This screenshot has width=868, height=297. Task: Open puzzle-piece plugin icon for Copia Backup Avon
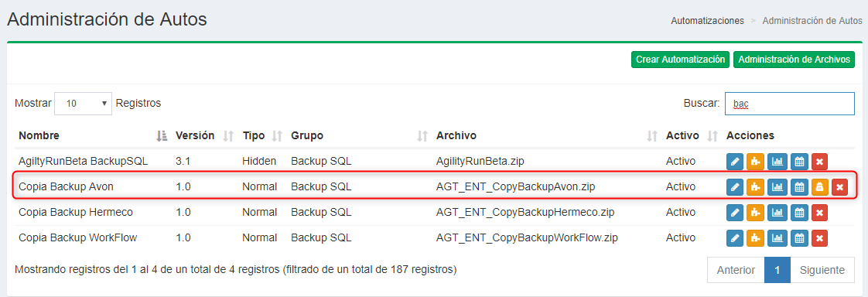pyautogui.click(x=756, y=187)
